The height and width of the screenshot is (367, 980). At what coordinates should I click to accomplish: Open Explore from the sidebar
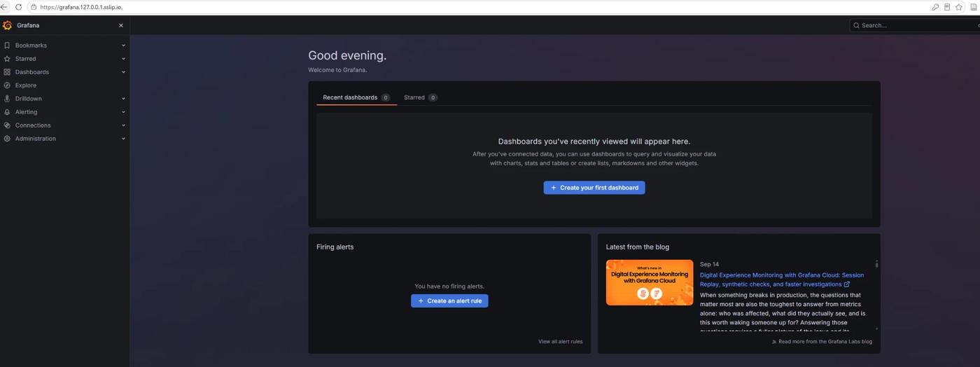26,85
